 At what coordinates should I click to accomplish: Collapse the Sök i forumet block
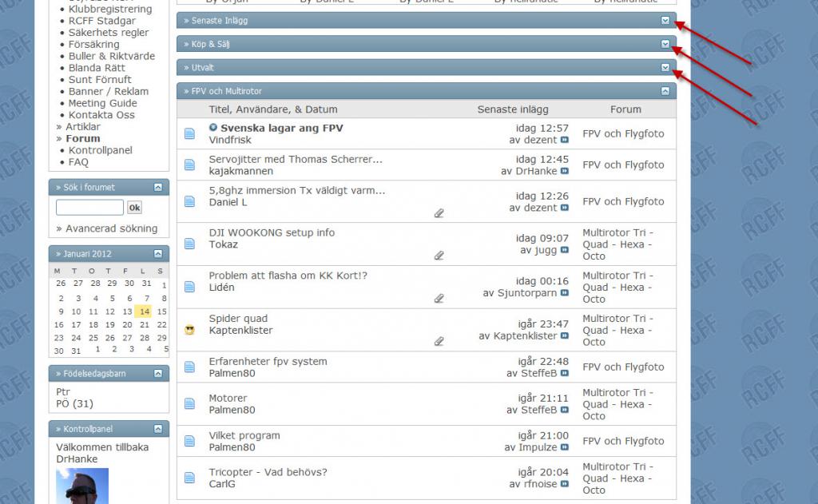pyautogui.click(x=158, y=187)
